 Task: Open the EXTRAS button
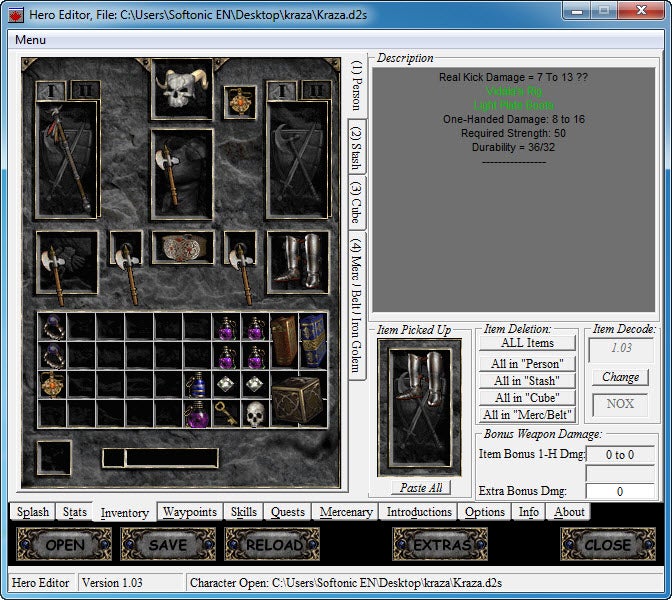click(x=440, y=544)
